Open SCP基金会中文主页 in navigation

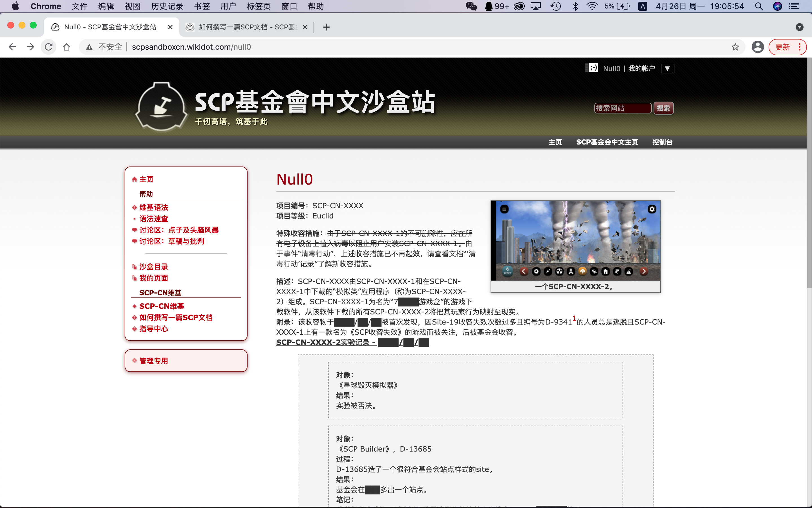607,142
